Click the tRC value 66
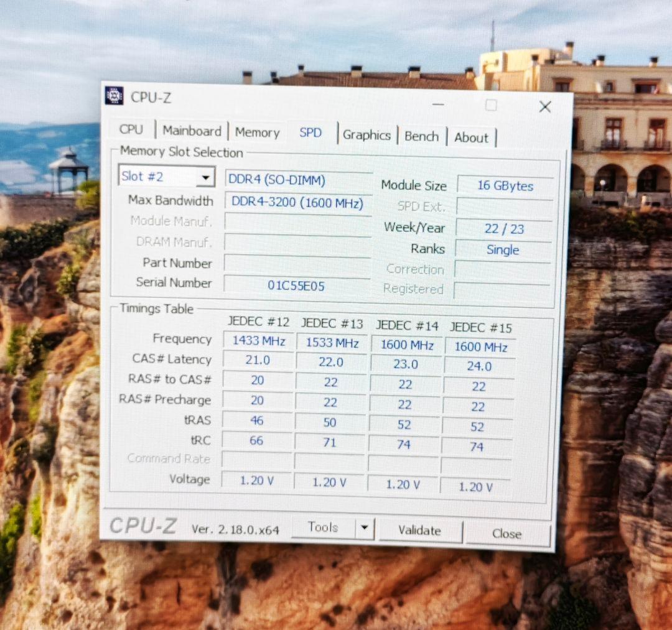Screen dimensions: 672x630 pos(256,440)
